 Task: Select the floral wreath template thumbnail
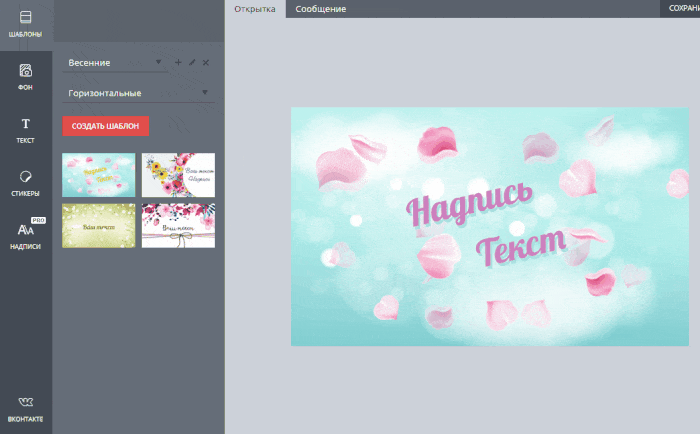pyautogui.click(x=178, y=175)
